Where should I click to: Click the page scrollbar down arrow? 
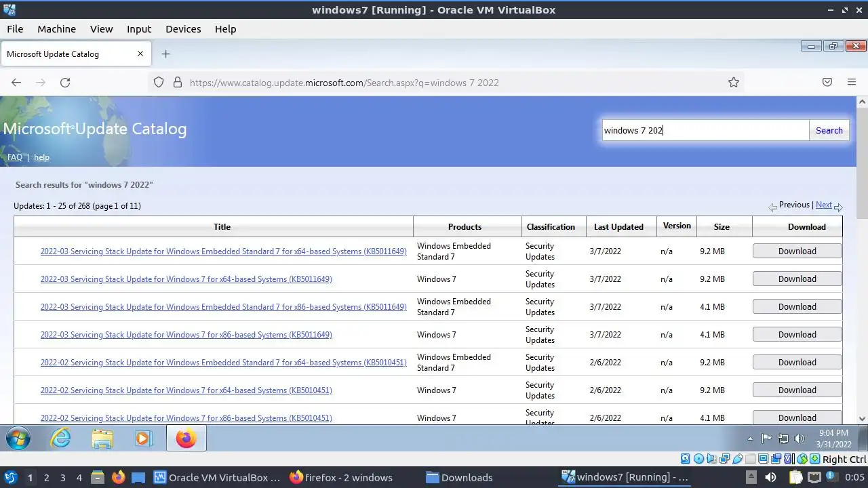point(863,419)
